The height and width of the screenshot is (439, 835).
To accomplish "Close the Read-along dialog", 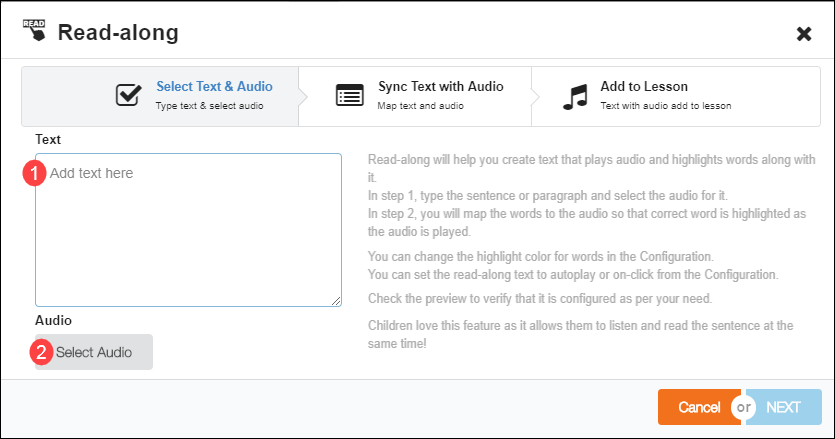I will [x=803, y=34].
